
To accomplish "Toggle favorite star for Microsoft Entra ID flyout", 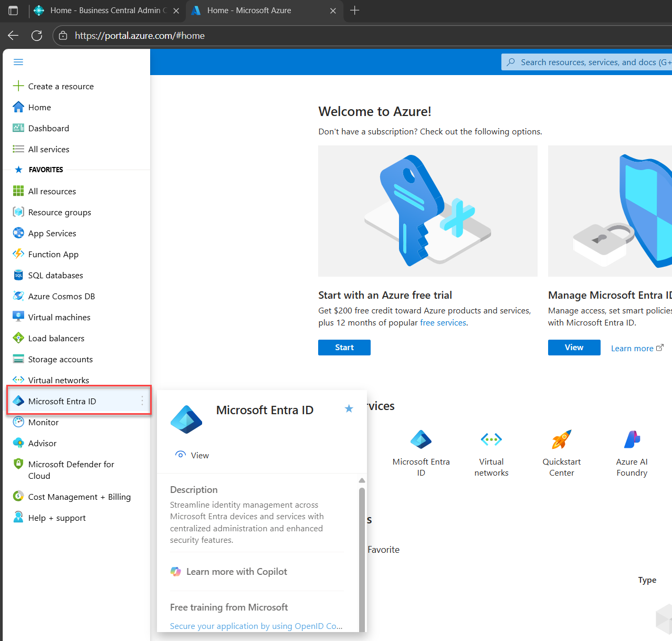I will click(x=349, y=408).
